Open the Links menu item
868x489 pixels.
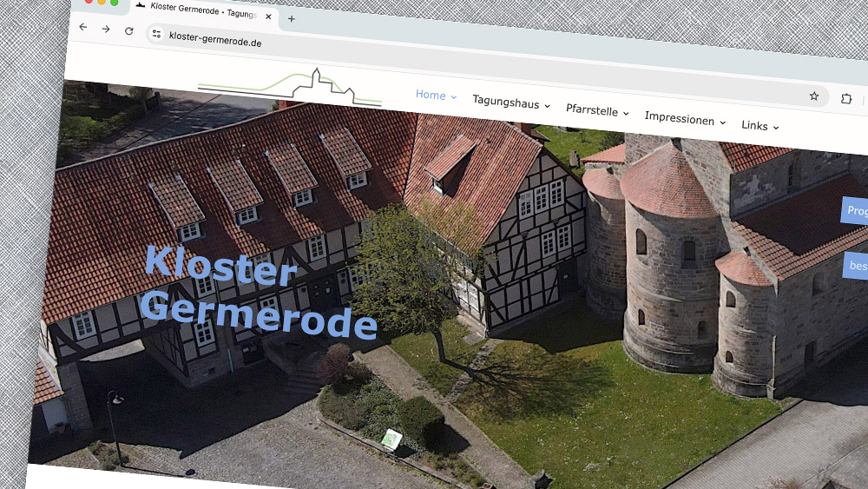tap(754, 125)
